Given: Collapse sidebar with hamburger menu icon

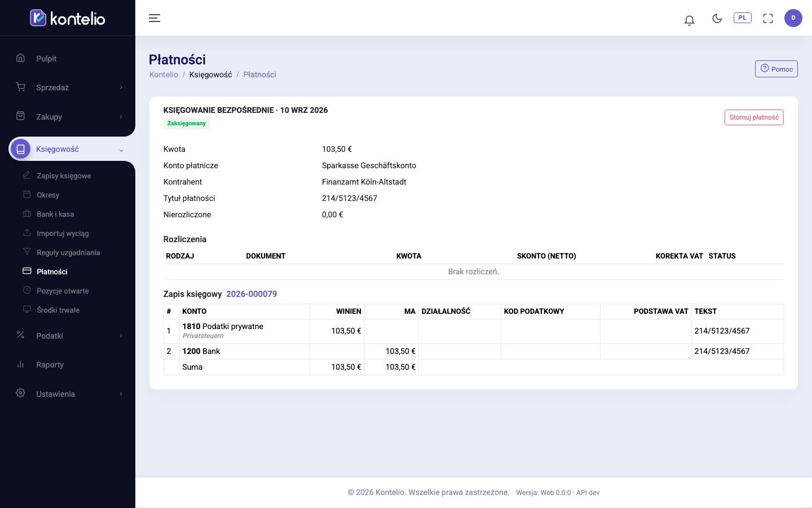Looking at the screenshot, I should click(x=155, y=18).
